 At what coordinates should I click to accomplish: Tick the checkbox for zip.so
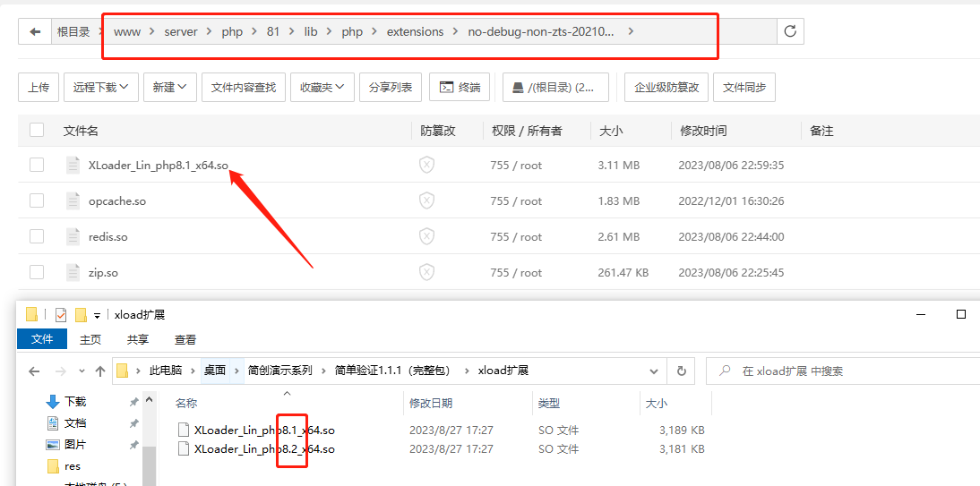(37, 272)
